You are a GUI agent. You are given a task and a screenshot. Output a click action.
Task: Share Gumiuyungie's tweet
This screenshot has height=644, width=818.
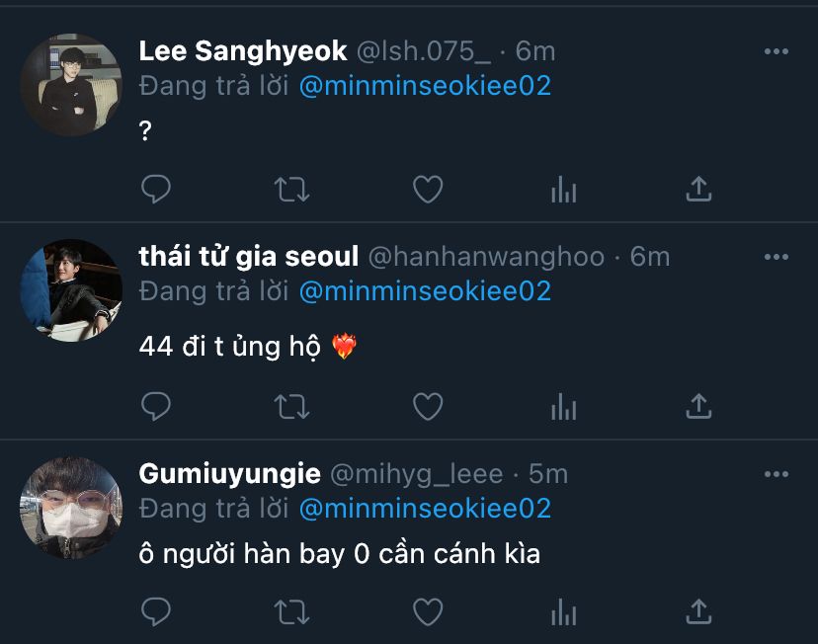pos(698,612)
